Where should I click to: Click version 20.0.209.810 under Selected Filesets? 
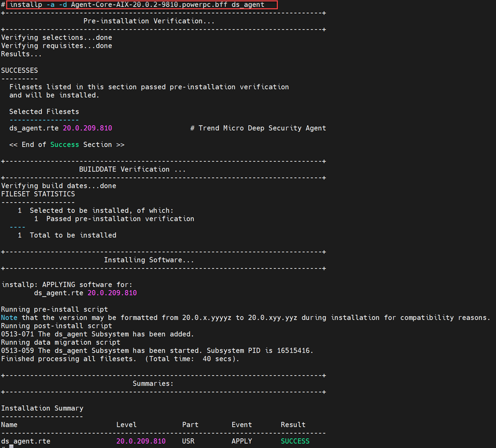87,128
